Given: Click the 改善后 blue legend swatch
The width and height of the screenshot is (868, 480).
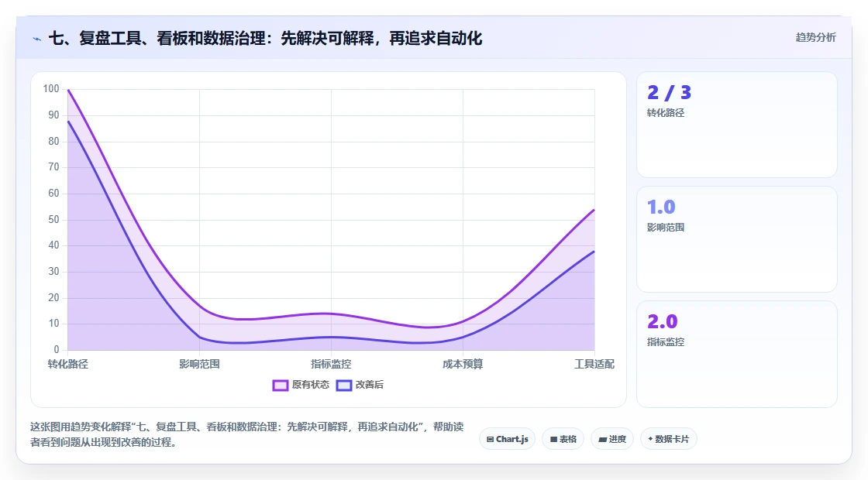Looking at the screenshot, I should [344, 386].
